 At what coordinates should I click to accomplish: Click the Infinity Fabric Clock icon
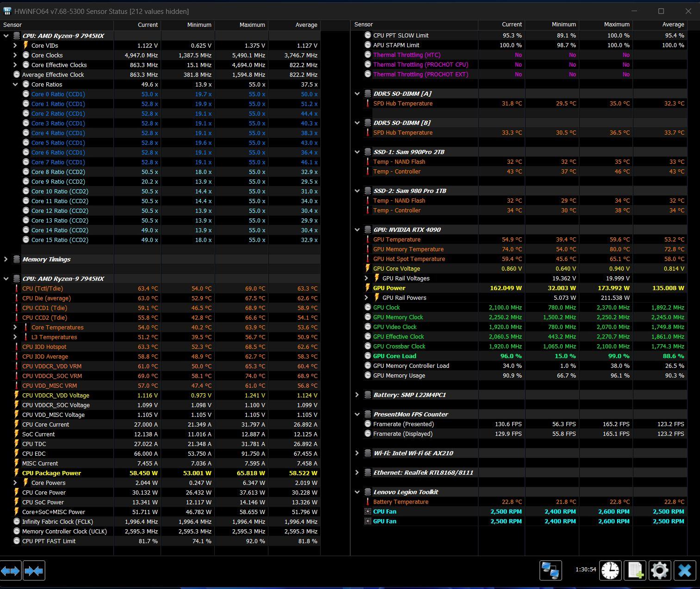coord(17,521)
